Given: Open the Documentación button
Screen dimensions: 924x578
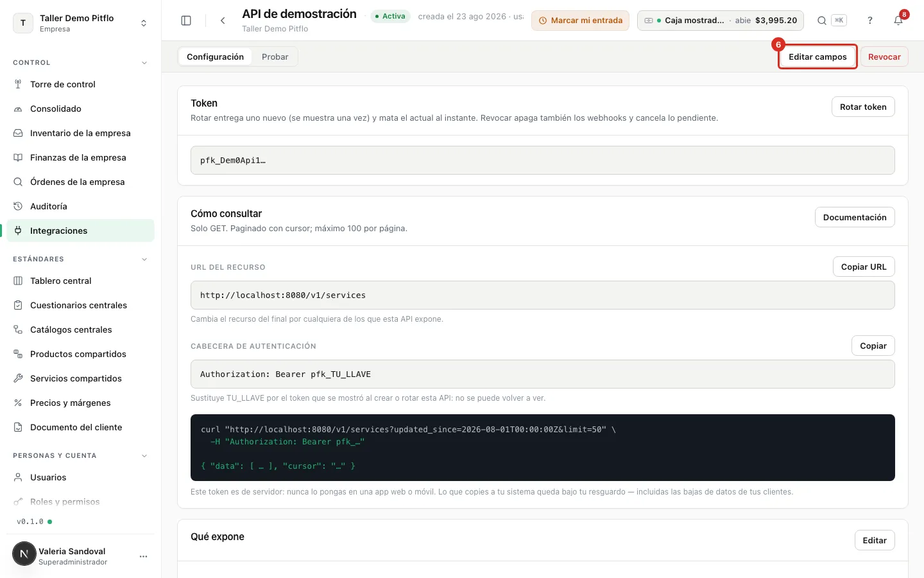Looking at the screenshot, I should (x=855, y=217).
